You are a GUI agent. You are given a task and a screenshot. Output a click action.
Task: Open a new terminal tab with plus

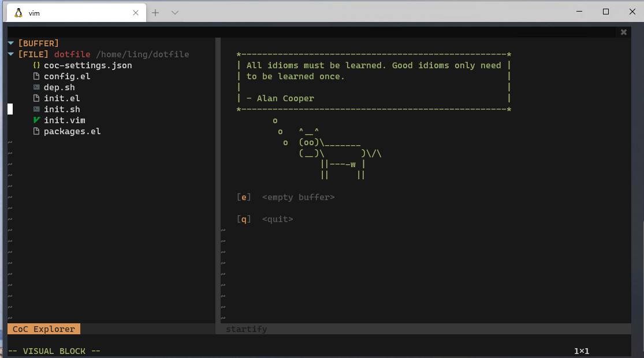tap(155, 12)
